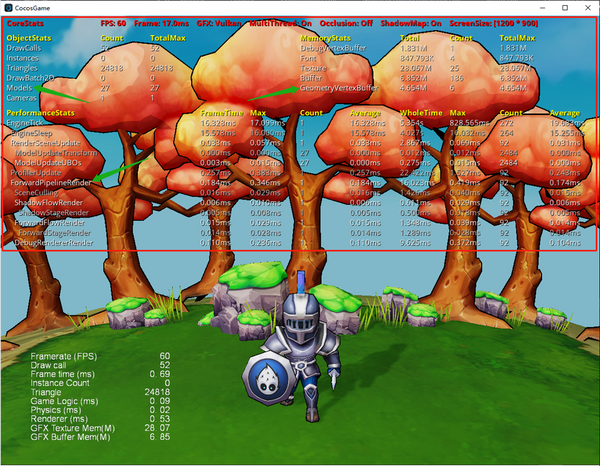Click the 'Font' row label in MemoryStats

pos(308,58)
